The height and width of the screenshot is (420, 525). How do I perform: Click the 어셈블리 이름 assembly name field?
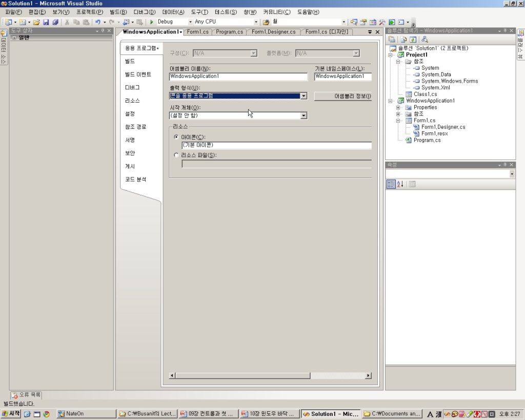click(238, 76)
